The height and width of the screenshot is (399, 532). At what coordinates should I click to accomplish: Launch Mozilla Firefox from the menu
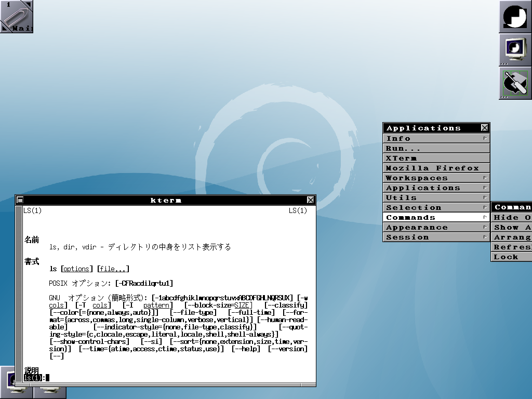(x=436, y=168)
